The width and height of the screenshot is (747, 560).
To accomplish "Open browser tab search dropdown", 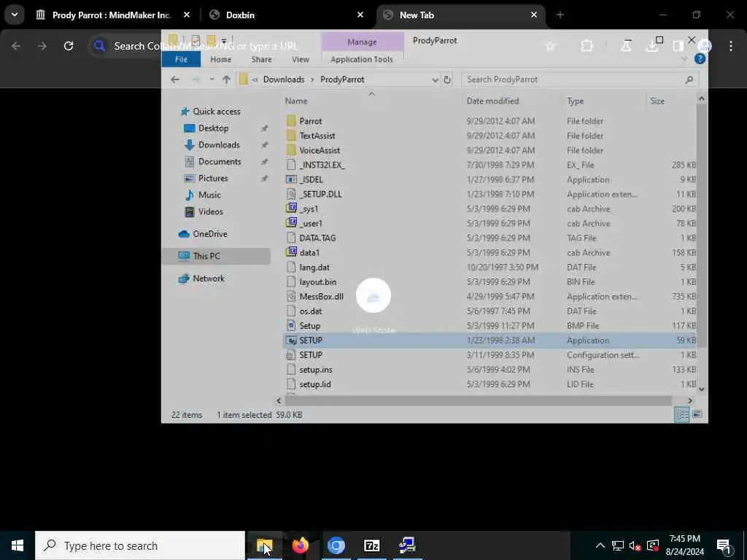I will (15, 15).
